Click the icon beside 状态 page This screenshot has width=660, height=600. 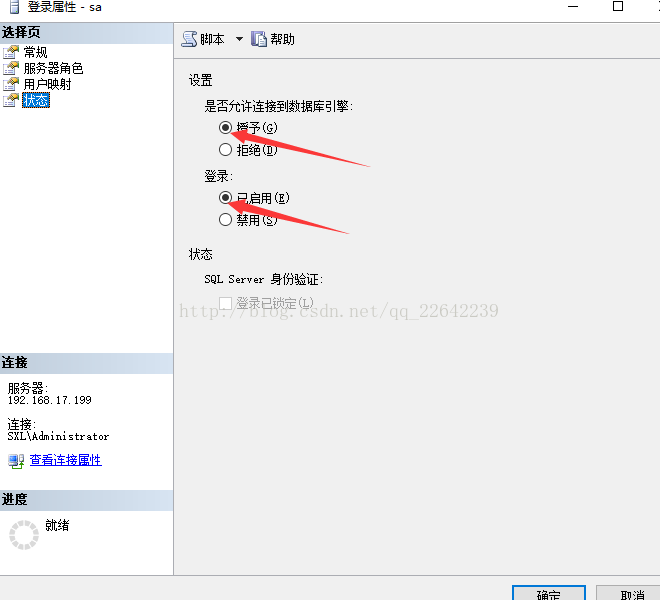(11, 100)
